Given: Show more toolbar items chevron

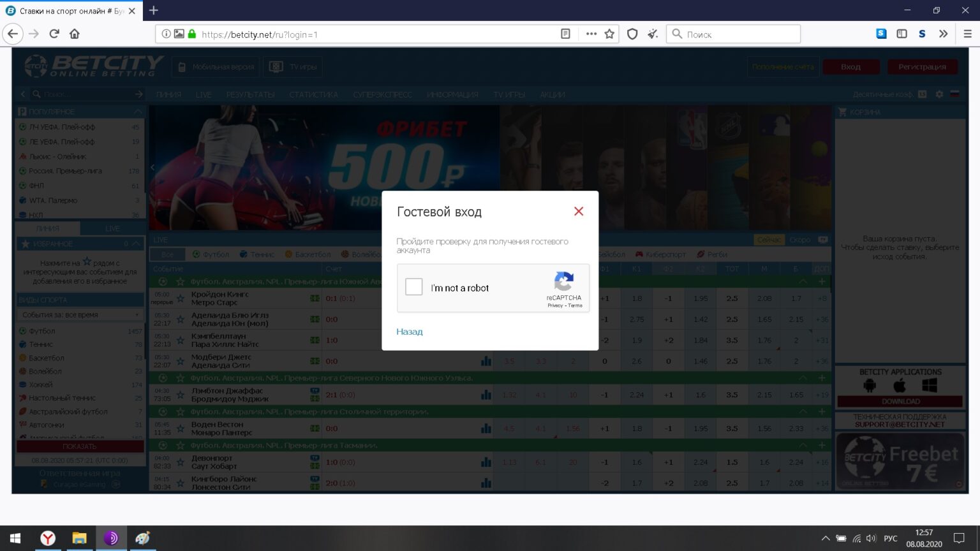Looking at the screenshot, I should pos(944,34).
